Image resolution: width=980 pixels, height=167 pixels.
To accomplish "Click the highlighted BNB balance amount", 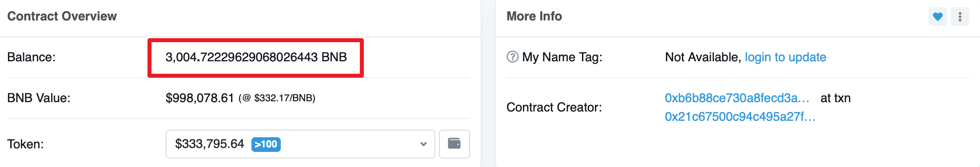I will pyautogui.click(x=256, y=57).
